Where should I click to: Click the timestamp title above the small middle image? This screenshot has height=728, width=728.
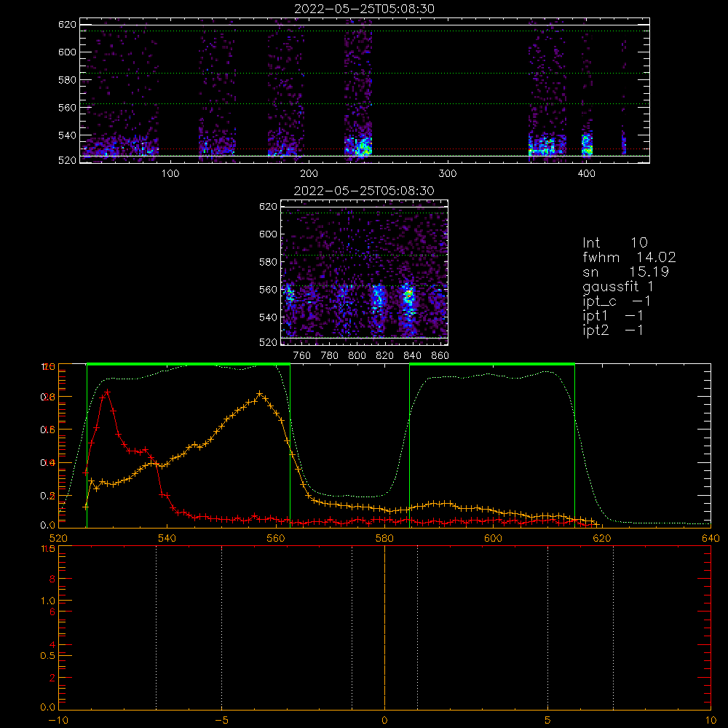pos(364,191)
